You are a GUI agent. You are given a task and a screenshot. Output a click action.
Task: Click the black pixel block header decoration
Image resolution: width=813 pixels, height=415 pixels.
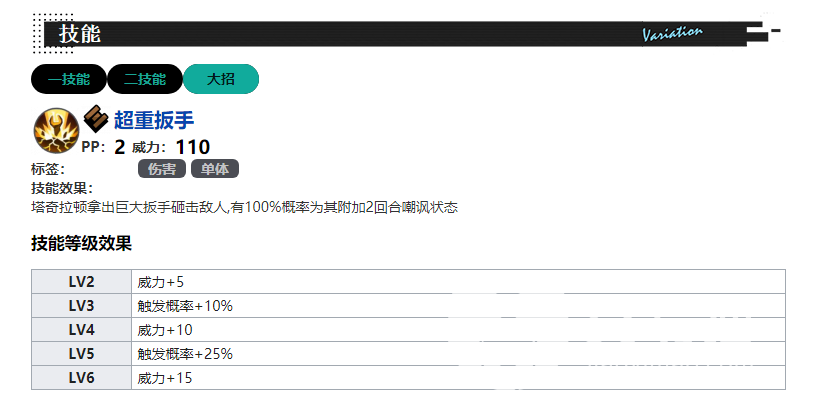762,33
